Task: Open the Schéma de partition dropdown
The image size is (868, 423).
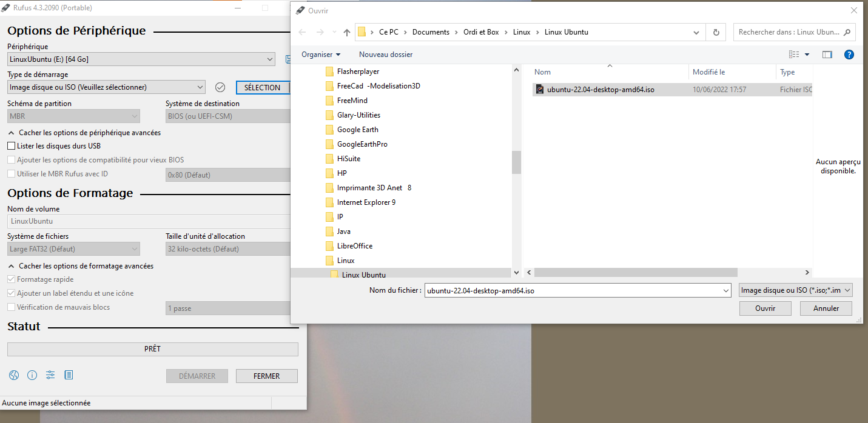Action: click(73, 116)
